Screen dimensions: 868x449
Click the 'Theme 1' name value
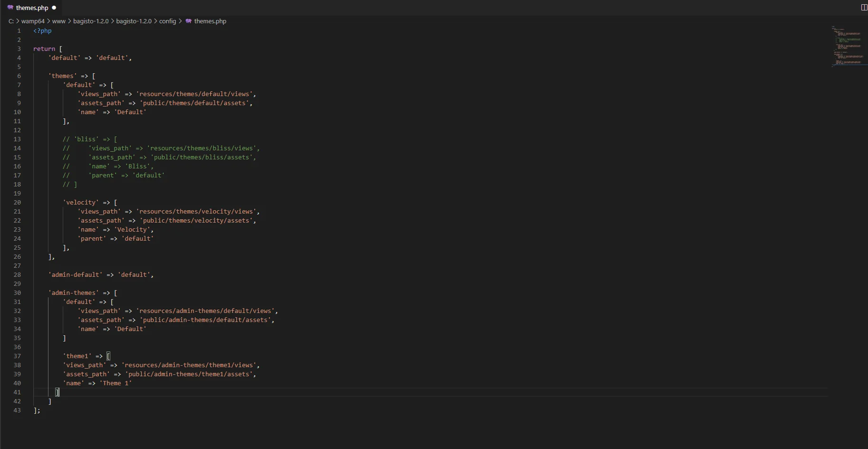116,383
